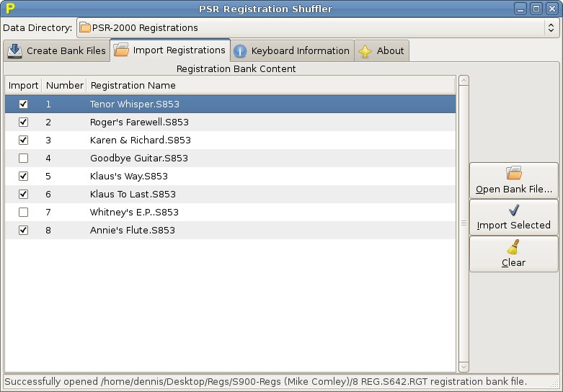Screen dimensions: 563x392
Task: Sort by Number column header
Action: pyautogui.click(x=64, y=85)
